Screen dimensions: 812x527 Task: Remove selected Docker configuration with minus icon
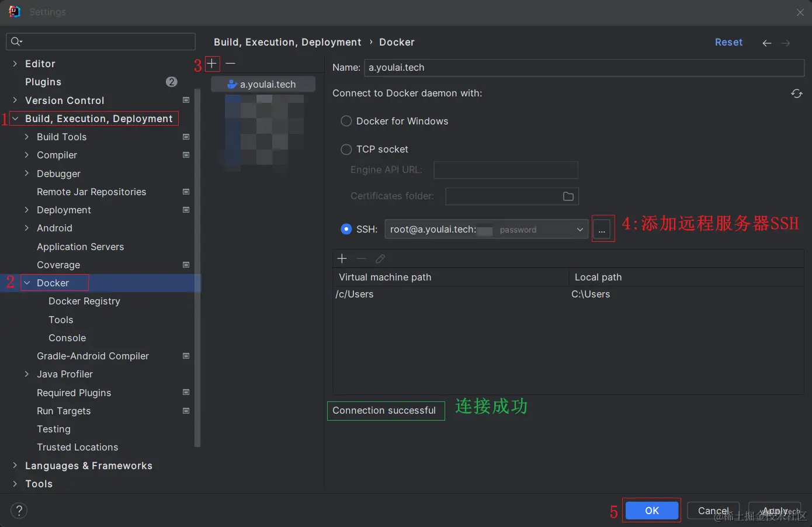tap(231, 63)
